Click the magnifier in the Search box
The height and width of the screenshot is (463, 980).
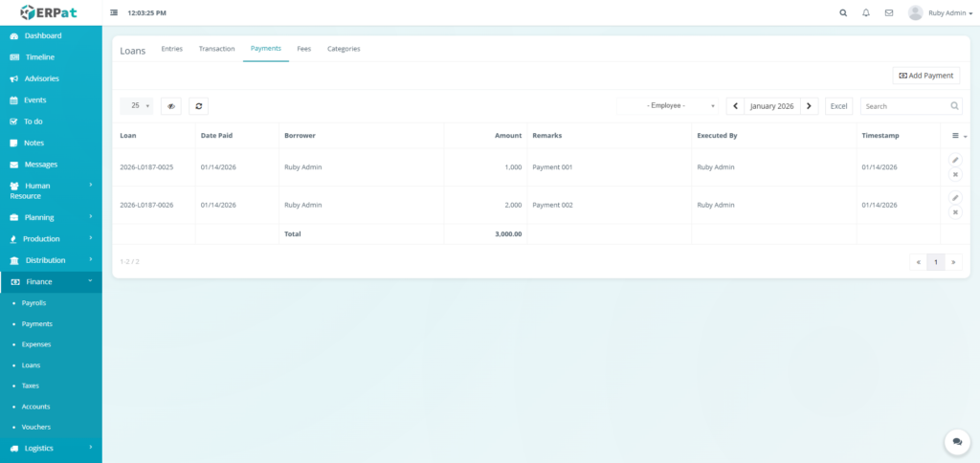(954, 106)
